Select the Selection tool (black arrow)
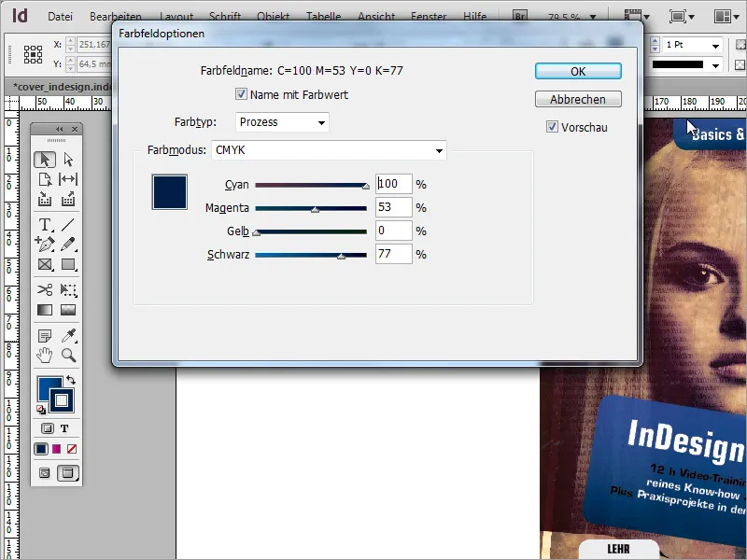Image resolution: width=747 pixels, height=560 pixels. coord(45,160)
